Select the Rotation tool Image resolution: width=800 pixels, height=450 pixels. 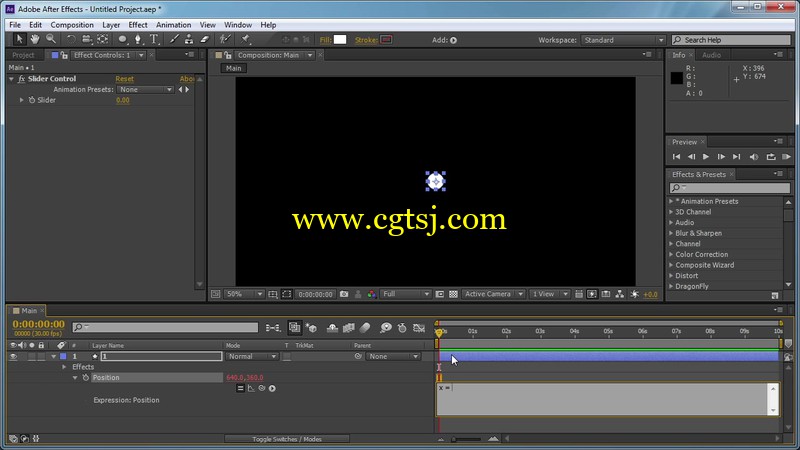coord(71,39)
